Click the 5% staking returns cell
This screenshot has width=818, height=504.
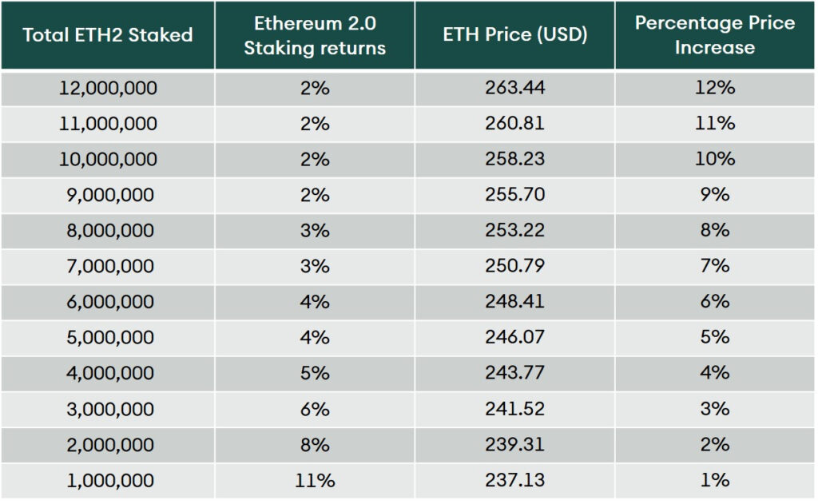tap(315, 373)
